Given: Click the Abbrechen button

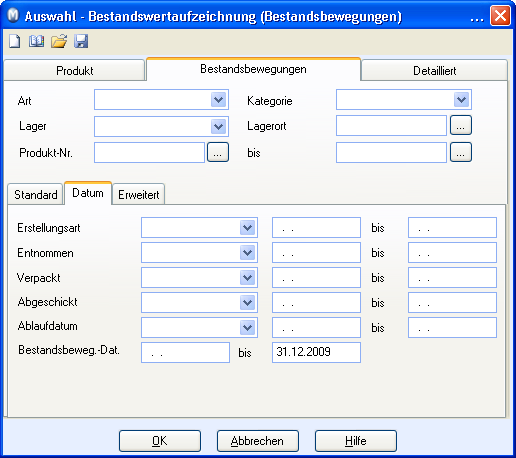Looking at the screenshot, I should (x=258, y=441).
